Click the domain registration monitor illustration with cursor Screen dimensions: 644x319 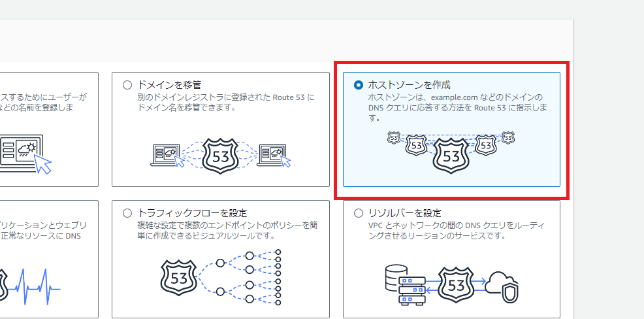click(25, 154)
